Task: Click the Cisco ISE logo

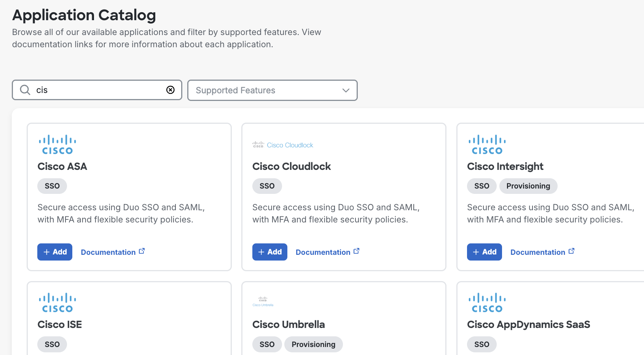Action: click(57, 302)
